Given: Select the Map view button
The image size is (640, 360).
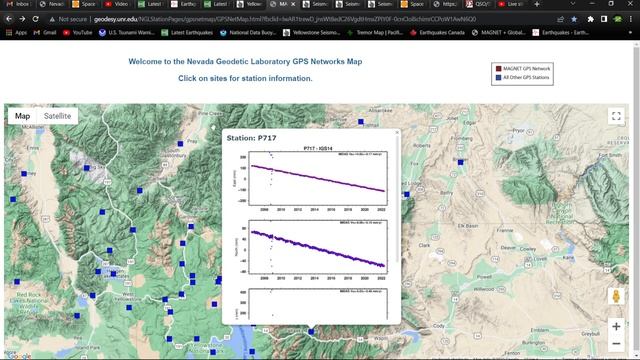Looking at the screenshot, I should (22, 116).
